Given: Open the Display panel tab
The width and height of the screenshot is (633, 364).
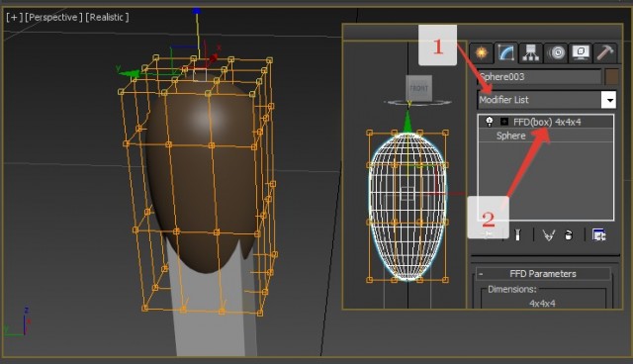Looking at the screenshot, I should [x=581, y=52].
